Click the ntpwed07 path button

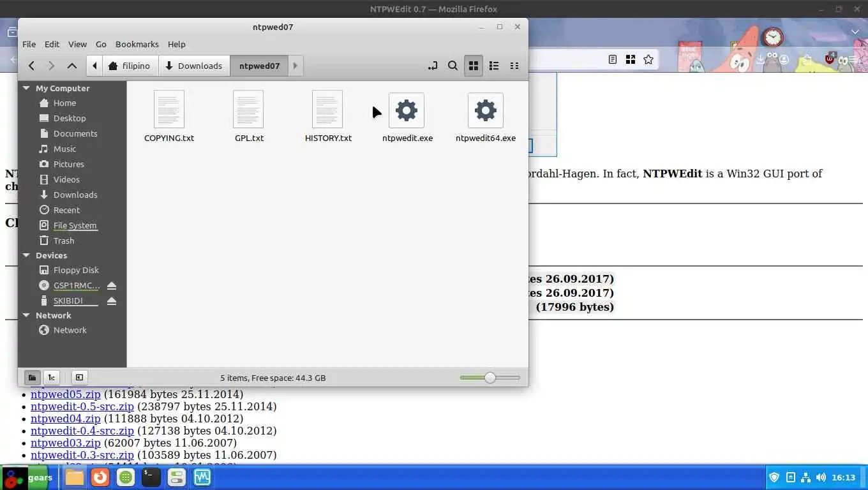(x=259, y=66)
